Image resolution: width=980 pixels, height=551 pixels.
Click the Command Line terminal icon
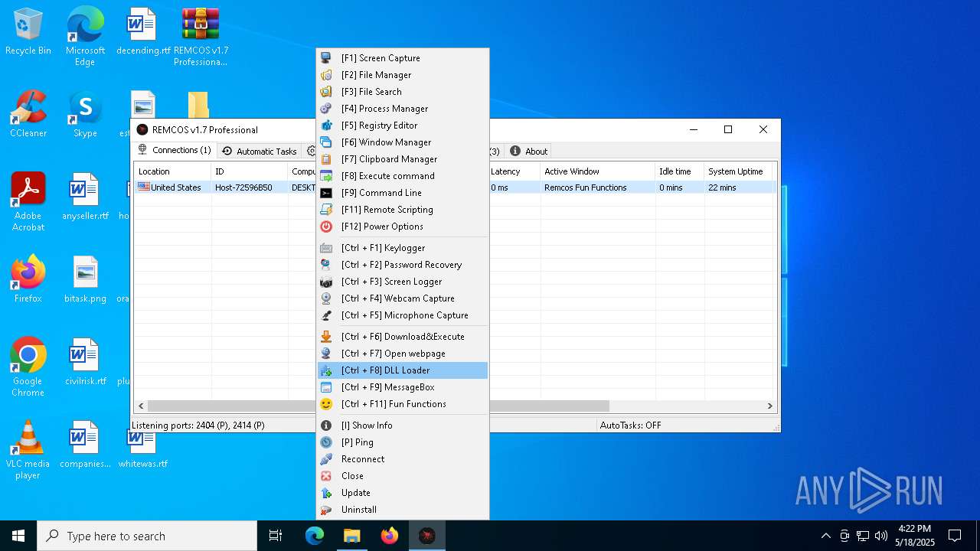pyautogui.click(x=326, y=193)
